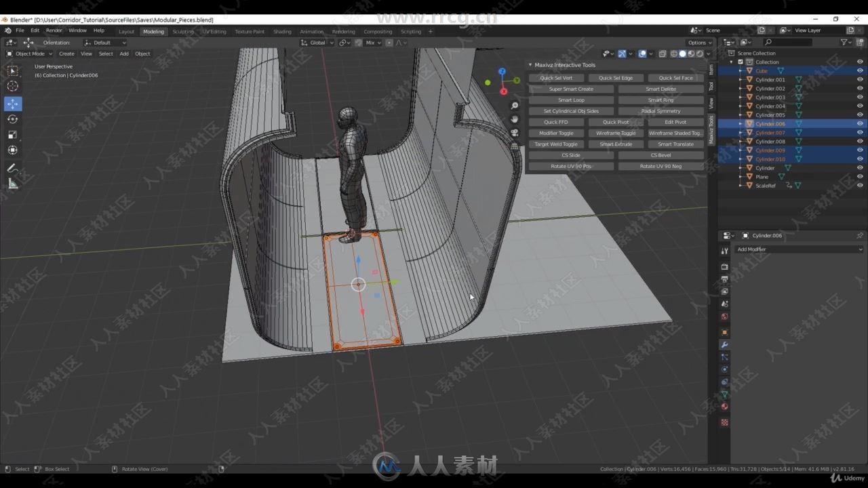Activate the Transform tool
The width and height of the screenshot is (868, 488).
point(12,150)
